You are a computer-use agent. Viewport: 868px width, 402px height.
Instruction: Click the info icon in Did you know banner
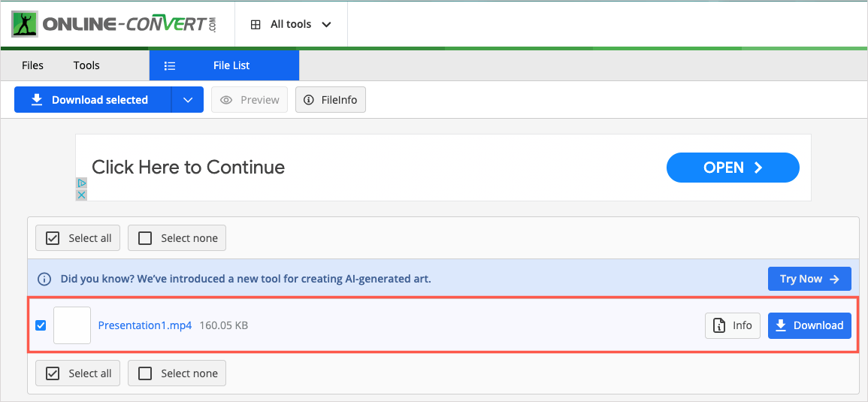coord(44,279)
